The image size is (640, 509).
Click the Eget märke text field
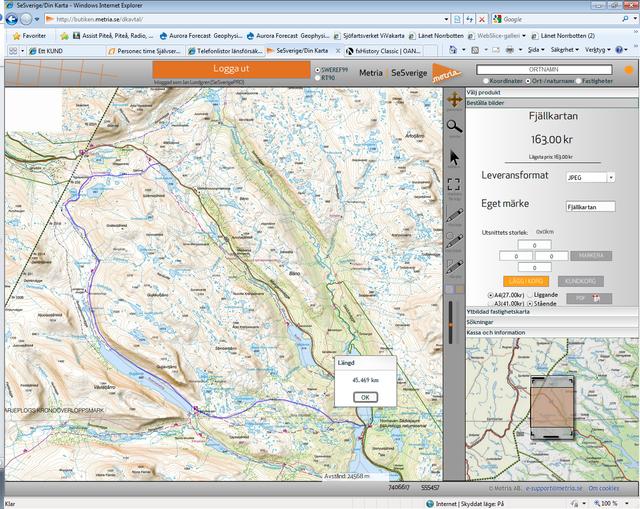pyautogui.click(x=589, y=207)
